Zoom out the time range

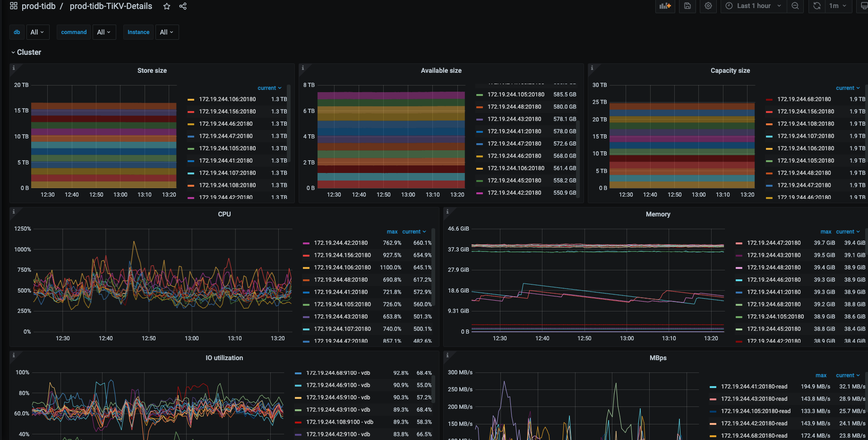coord(795,6)
